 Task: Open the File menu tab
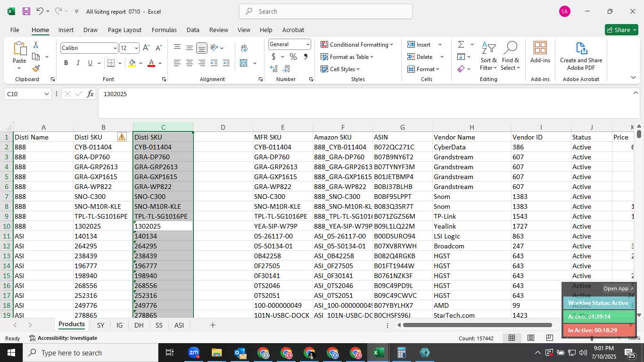pyautogui.click(x=15, y=30)
